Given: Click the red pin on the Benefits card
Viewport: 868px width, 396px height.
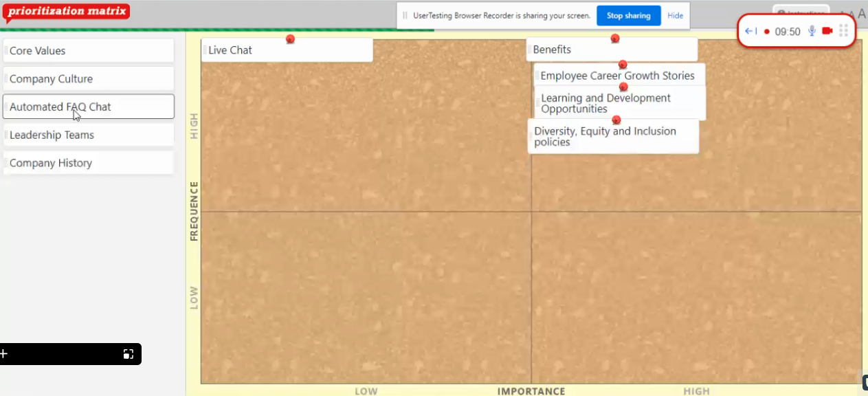Looking at the screenshot, I should [615, 38].
